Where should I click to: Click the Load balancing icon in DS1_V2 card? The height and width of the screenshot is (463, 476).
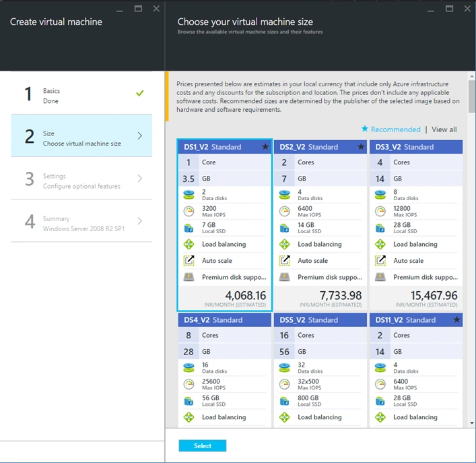(189, 244)
